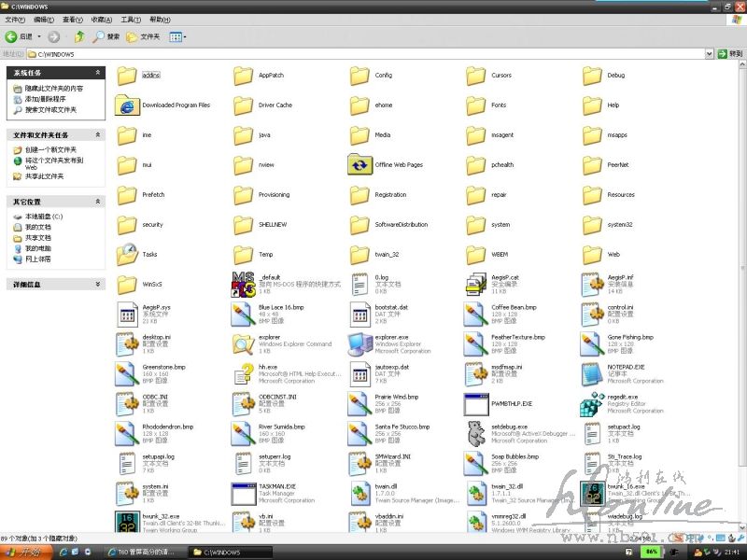Collapse the 其它位置 panel
Viewport: 747px width, 560px height.
click(98, 202)
